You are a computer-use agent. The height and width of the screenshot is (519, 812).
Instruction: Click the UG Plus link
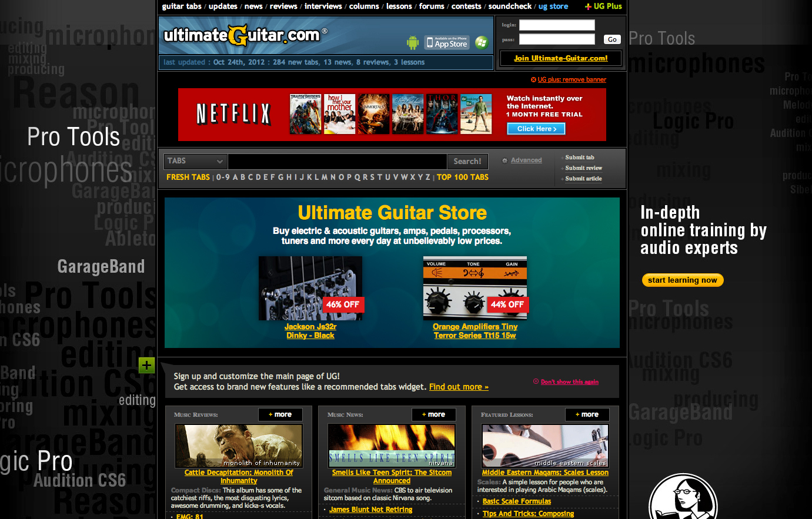603,6
